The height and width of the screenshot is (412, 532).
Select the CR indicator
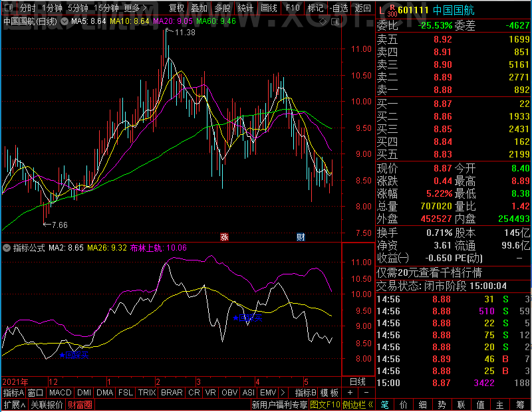pos(194,393)
